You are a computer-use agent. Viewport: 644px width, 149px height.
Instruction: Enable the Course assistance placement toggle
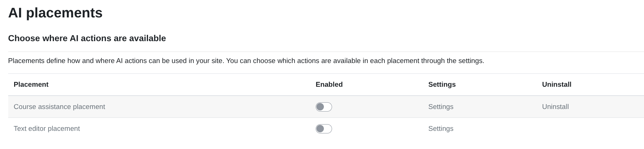[x=323, y=107]
